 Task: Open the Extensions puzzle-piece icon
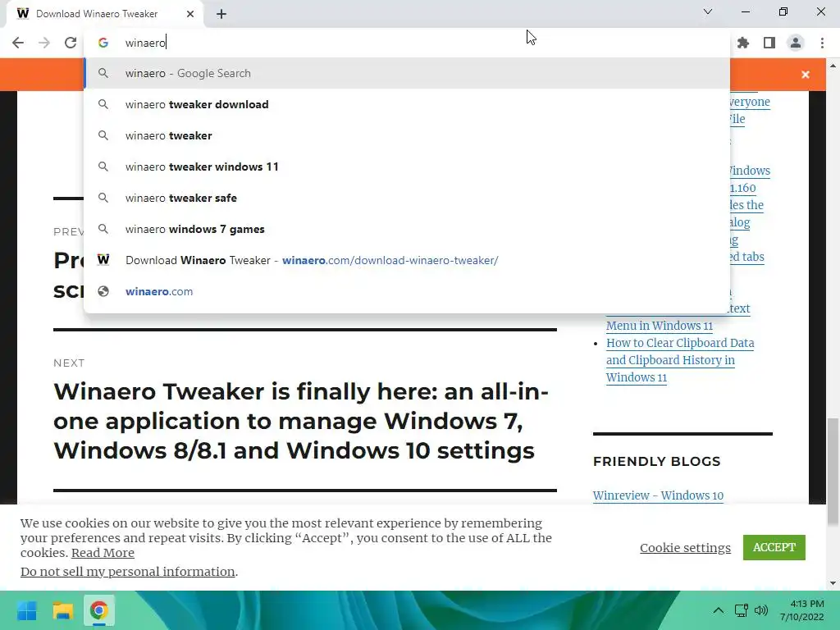tap(743, 43)
